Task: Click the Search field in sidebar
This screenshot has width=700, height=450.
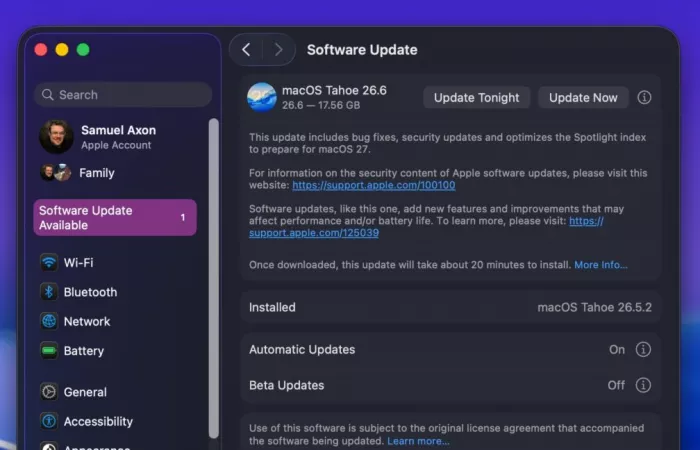Action: click(123, 95)
